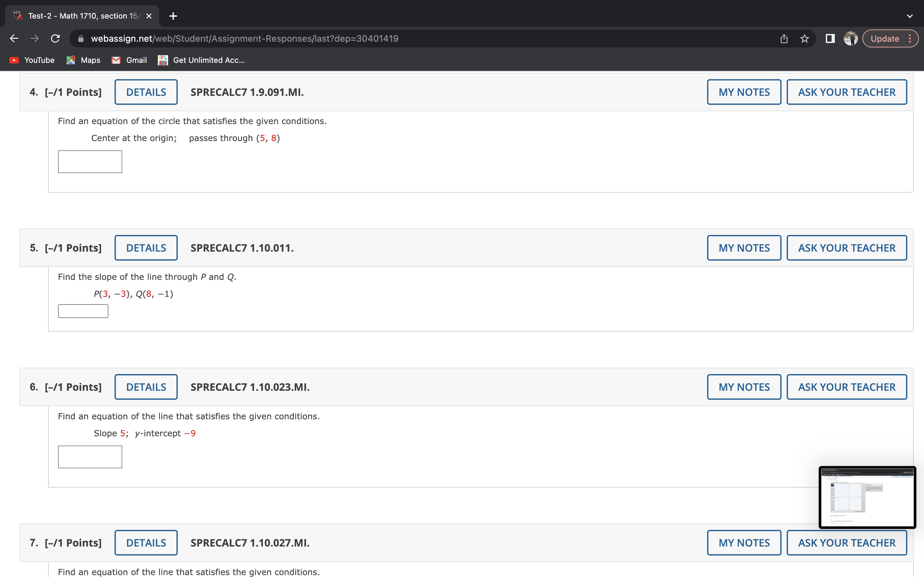
Task: Bookmark page with star icon
Action: (805, 38)
